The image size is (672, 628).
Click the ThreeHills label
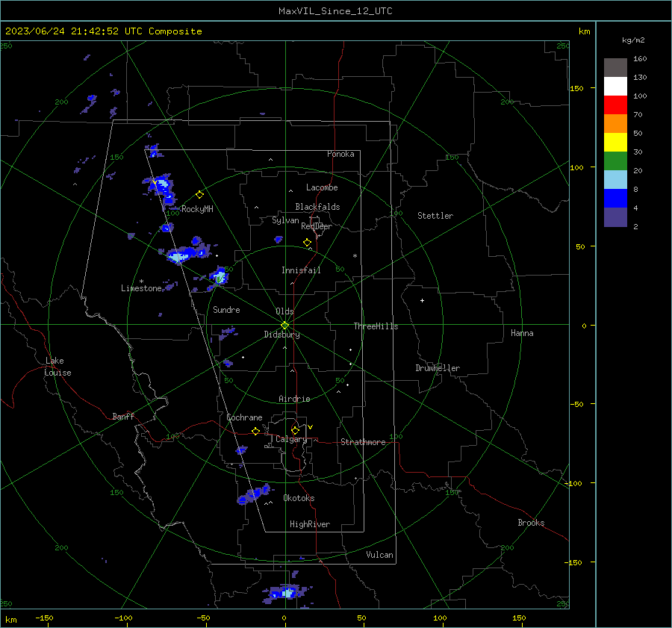(376, 326)
